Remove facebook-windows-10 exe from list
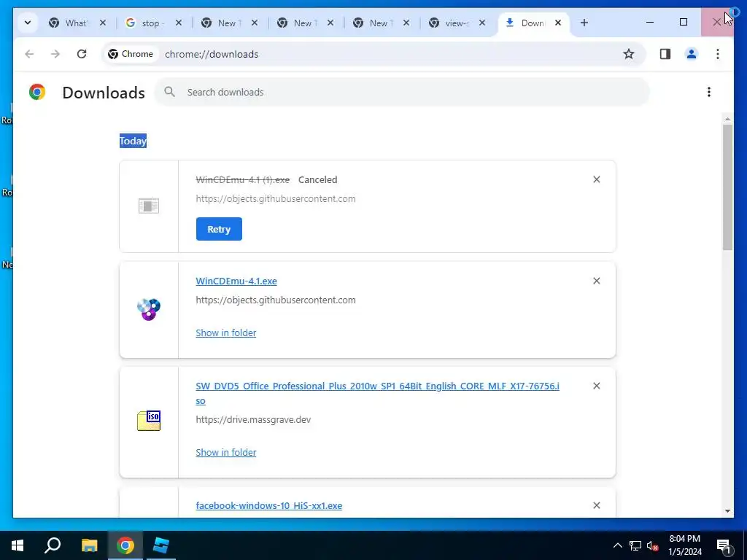 (597, 505)
